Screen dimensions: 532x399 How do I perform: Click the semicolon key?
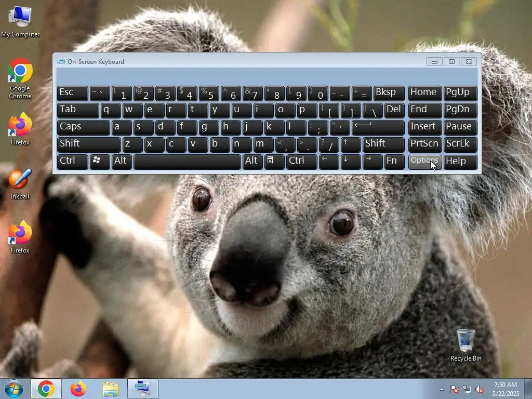(318, 128)
